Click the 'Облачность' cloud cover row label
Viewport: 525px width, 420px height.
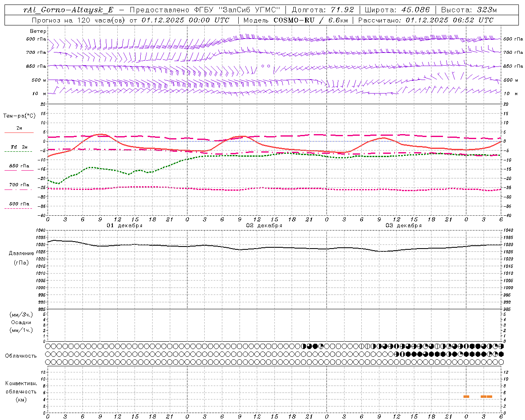pyautogui.click(x=21, y=356)
